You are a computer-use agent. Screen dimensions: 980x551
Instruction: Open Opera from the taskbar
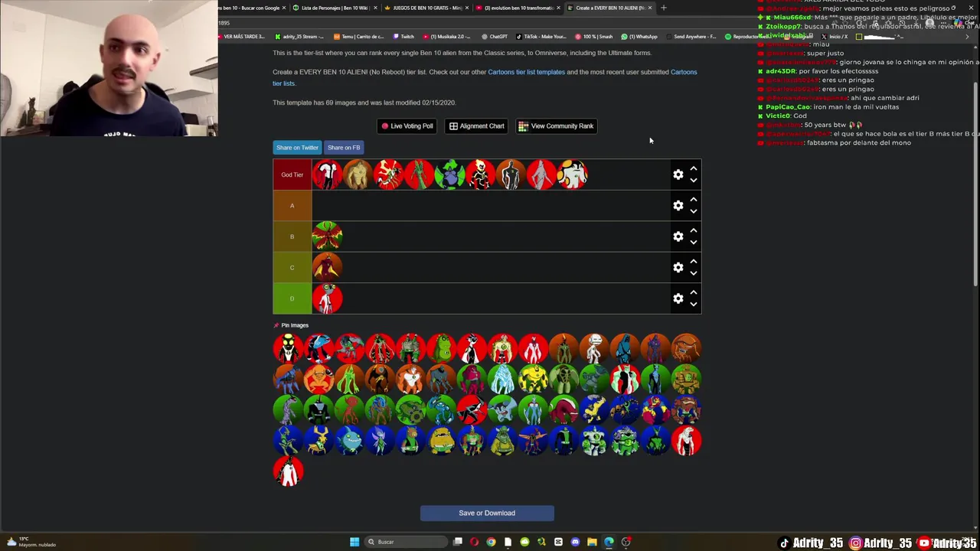coord(474,542)
